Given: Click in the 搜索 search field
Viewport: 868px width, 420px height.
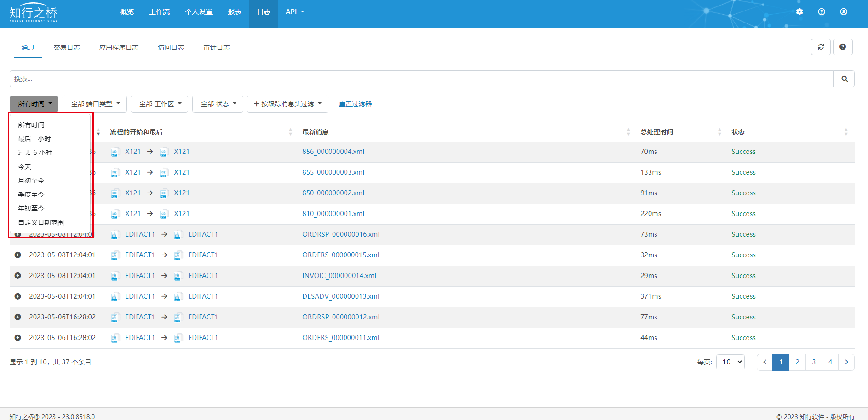Looking at the screenshot, I should point(421,79).
